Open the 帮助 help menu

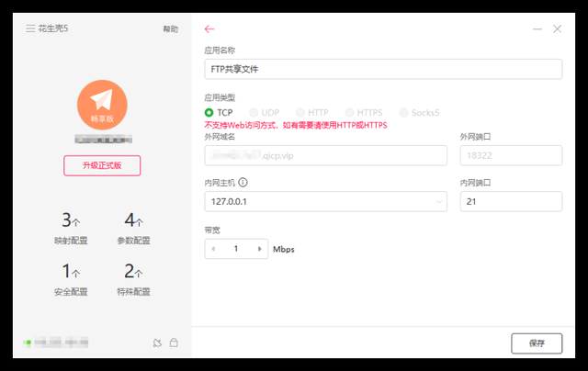click(171, 29)
